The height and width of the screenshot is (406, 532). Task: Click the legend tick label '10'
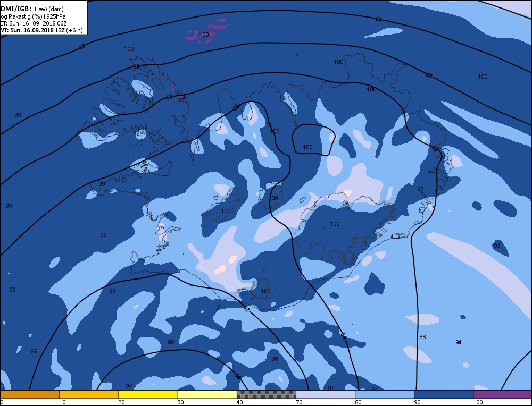coord(63,402)
